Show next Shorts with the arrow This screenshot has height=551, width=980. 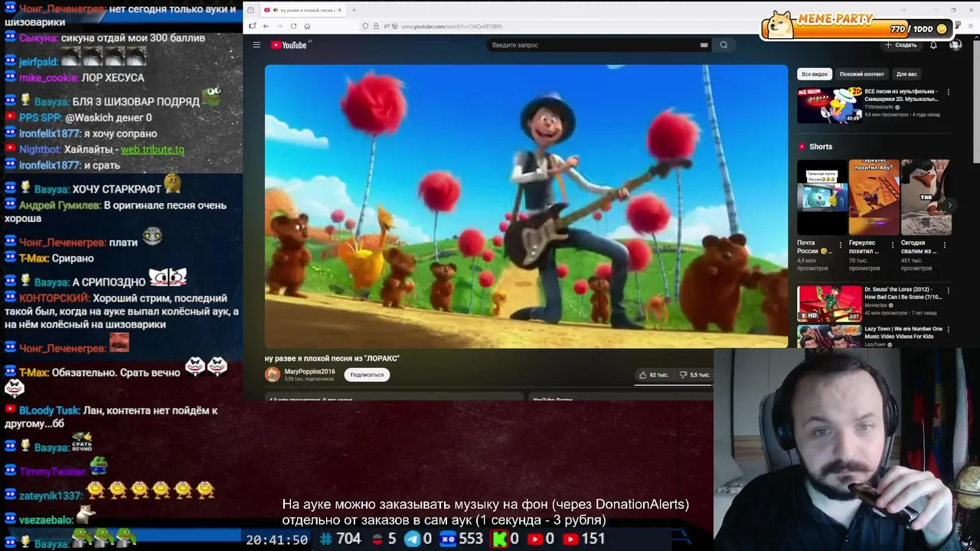[949, 205]
